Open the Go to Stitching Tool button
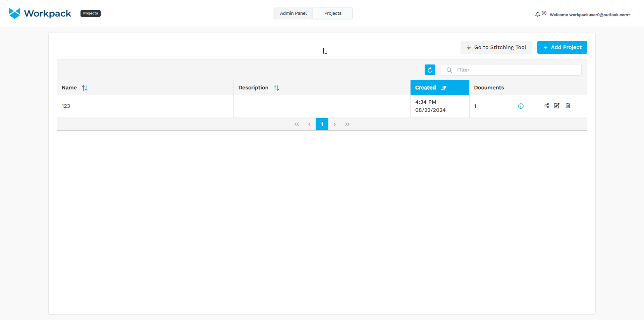The image size is (644, 320). (496, 47)
